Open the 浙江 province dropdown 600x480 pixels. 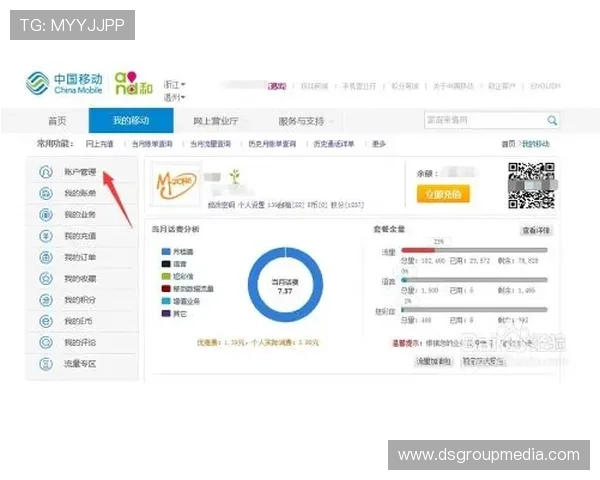(174, 84)
